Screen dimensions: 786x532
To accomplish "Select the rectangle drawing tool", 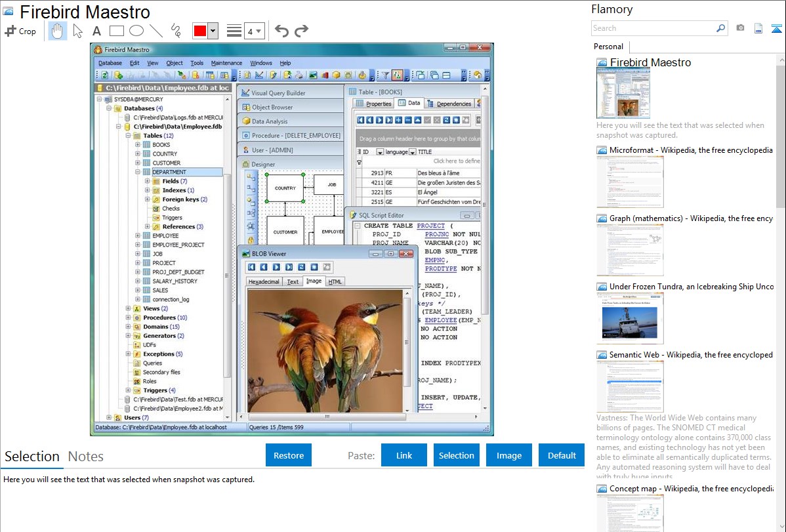I will [116, 31].
